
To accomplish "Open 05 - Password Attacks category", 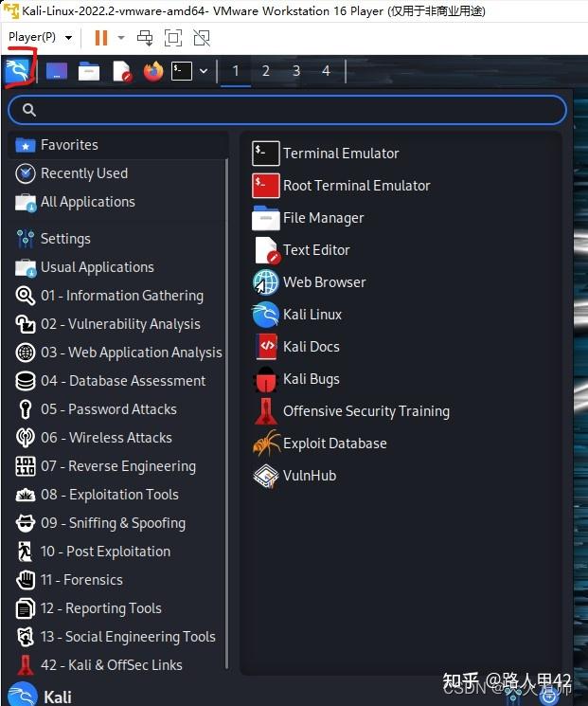I will click(x=117, y=408).
